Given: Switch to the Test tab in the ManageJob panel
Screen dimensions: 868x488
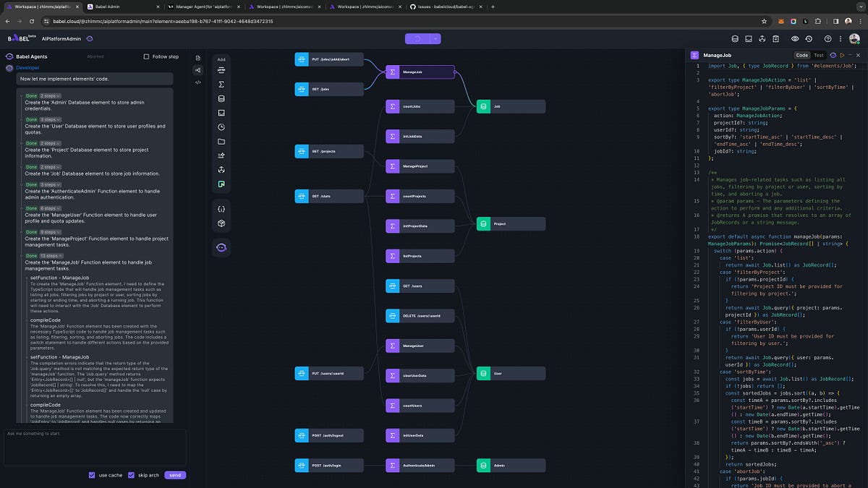Looking at the screenshot, I should coord(818,54).
